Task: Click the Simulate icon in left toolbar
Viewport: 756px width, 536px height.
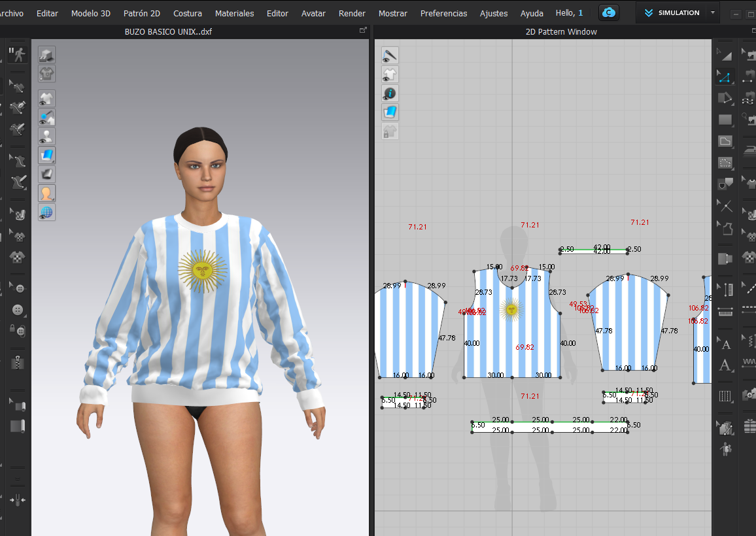Action: tap(17, 54)
